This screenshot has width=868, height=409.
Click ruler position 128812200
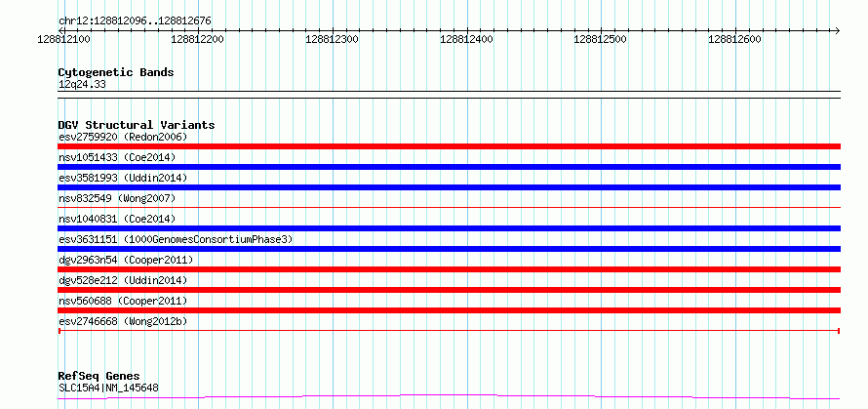(x=198, y=39)
